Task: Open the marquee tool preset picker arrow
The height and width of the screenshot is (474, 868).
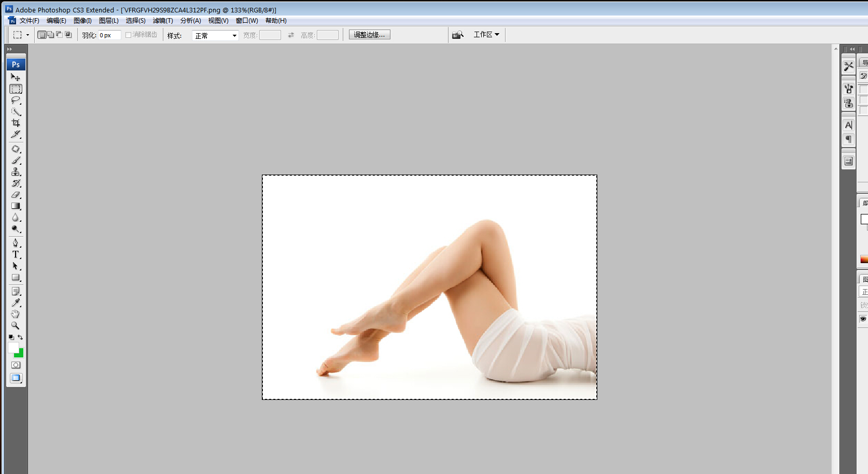Action: [27, 35]
